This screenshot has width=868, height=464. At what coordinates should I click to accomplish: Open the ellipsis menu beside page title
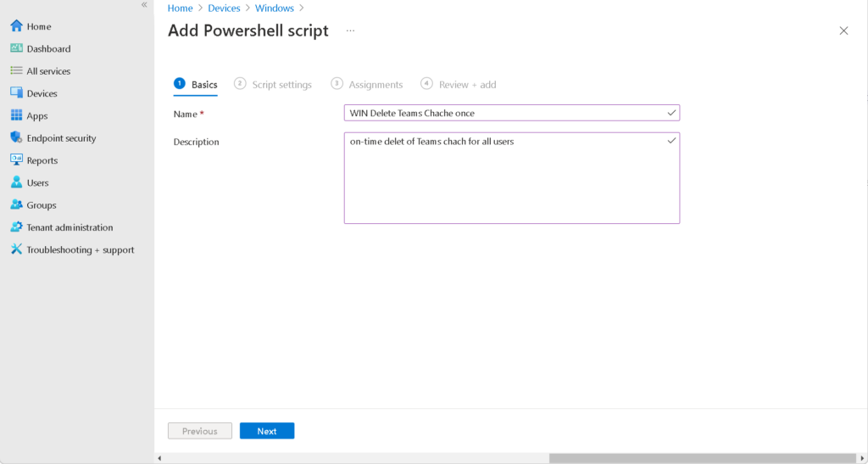coord(350,31)
